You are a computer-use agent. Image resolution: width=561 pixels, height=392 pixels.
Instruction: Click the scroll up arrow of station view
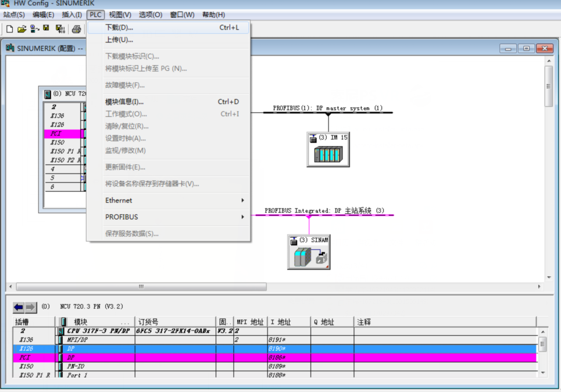tap(549, 61)
